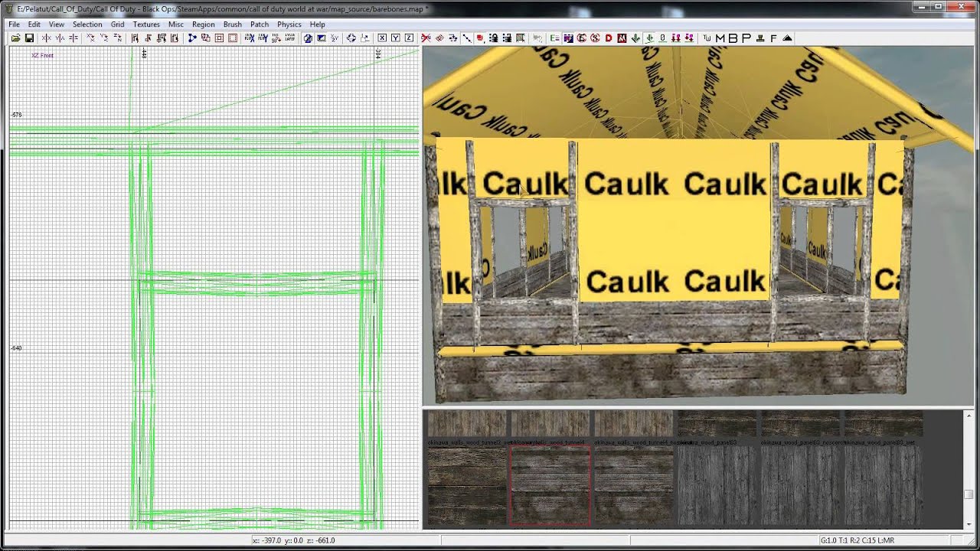Click the dotted red square icon
Screen dimensions: 980x551
point(232,37)
